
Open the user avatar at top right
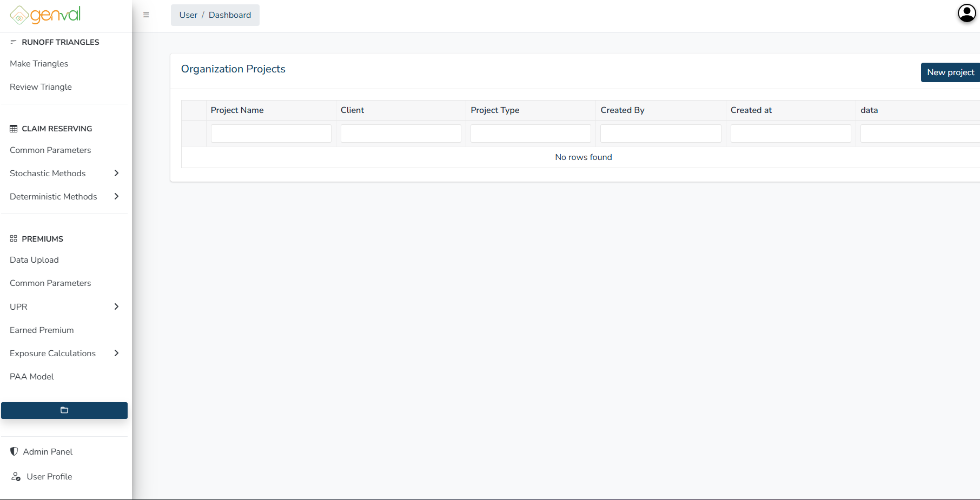coord(966,13)
